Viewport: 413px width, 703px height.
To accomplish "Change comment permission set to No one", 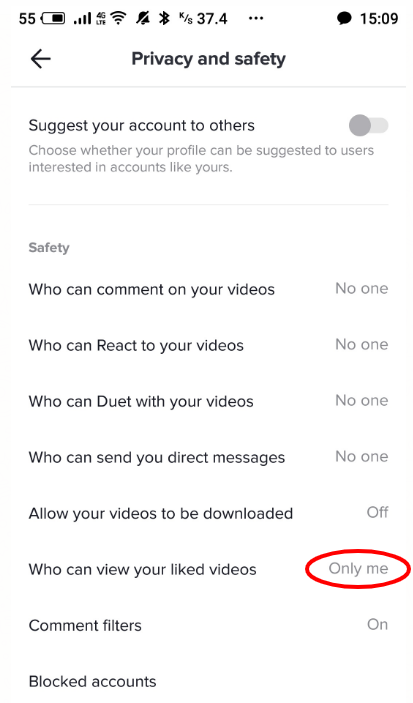I will 361,289.
